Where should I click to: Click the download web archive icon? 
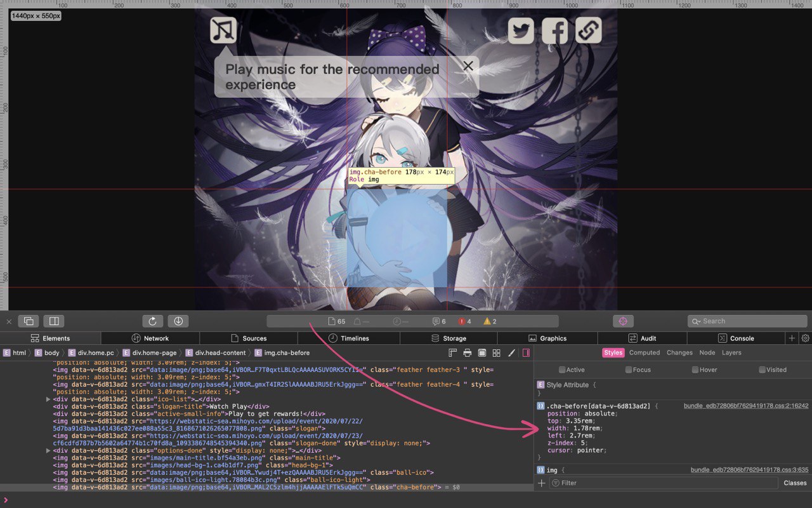pyautogui.click(x=178, y=321)
